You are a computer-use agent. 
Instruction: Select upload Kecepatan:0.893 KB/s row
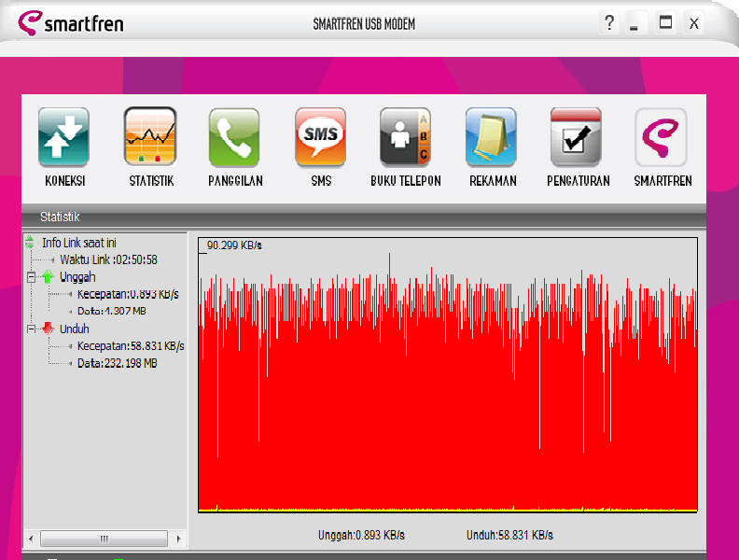tap(128, 294)
